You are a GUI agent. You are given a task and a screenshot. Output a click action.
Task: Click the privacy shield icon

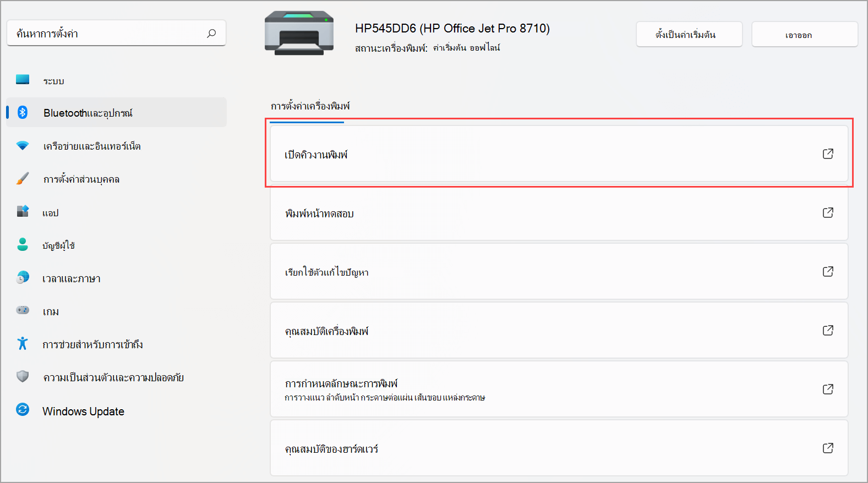(23, 376)
